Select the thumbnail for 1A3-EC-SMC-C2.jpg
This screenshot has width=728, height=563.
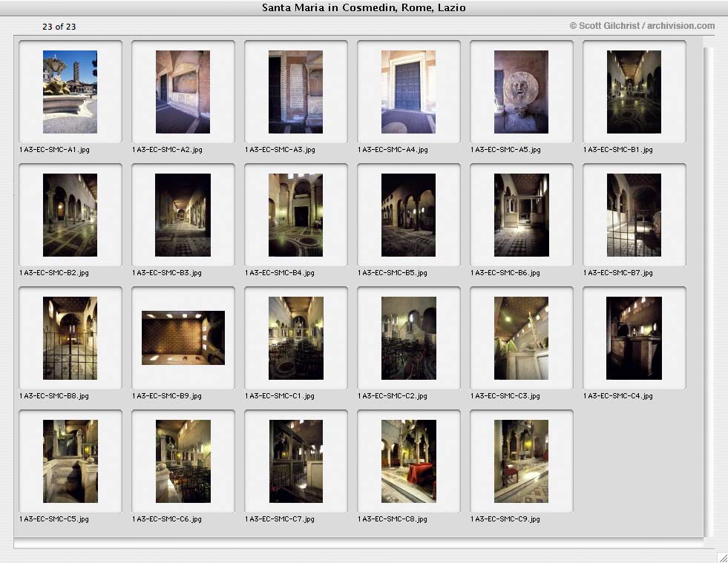click(409, 338)
